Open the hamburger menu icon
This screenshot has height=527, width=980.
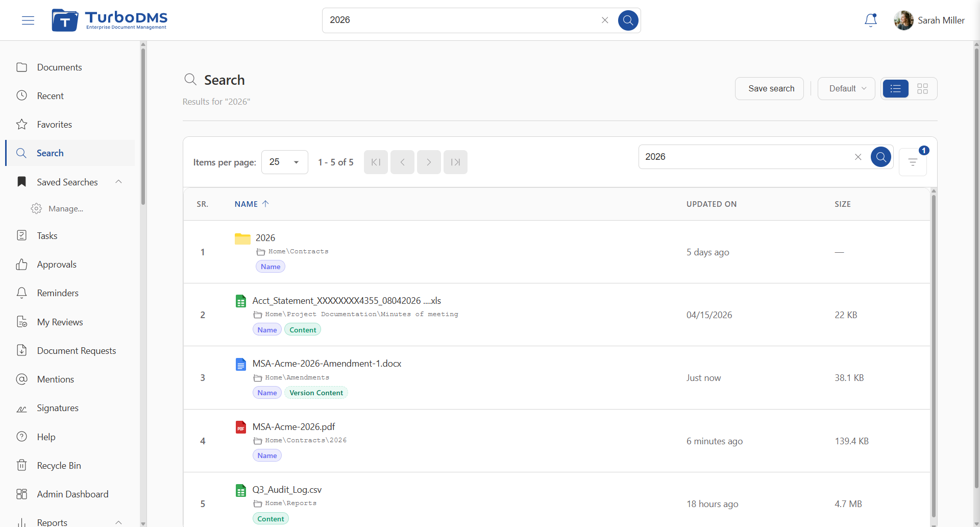[x=28, y=20]
